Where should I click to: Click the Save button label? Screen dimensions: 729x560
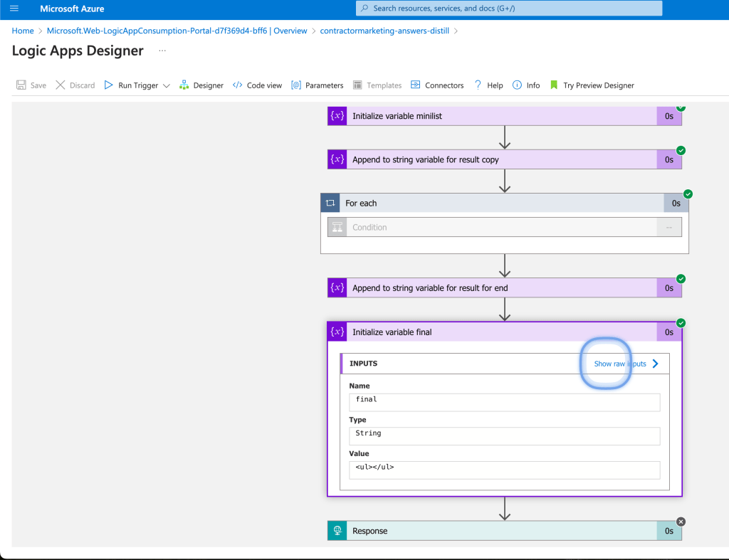tap(38, 85)
